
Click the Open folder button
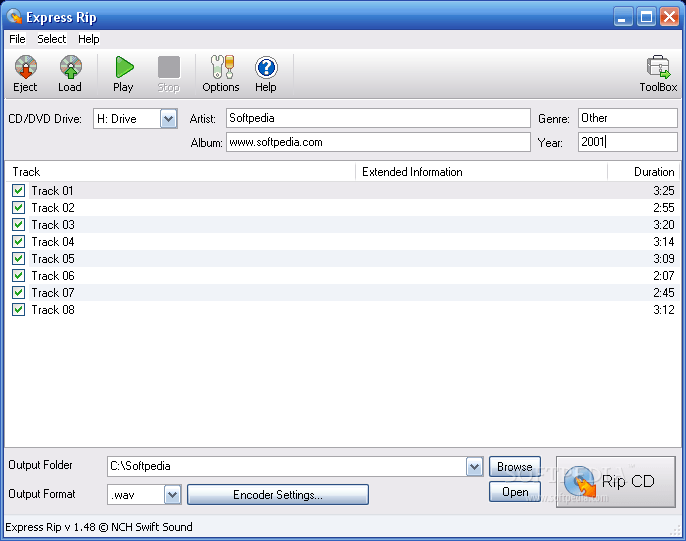coord(515,492)
